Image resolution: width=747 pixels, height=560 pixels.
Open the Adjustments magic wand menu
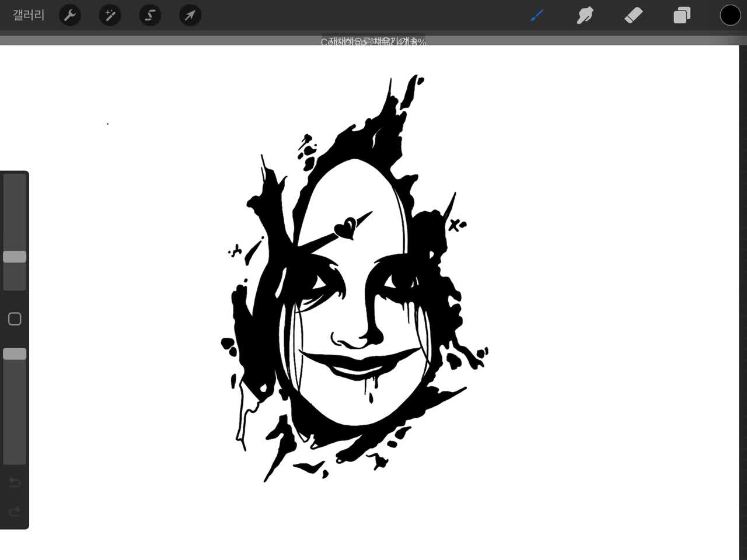coord(110,15)
